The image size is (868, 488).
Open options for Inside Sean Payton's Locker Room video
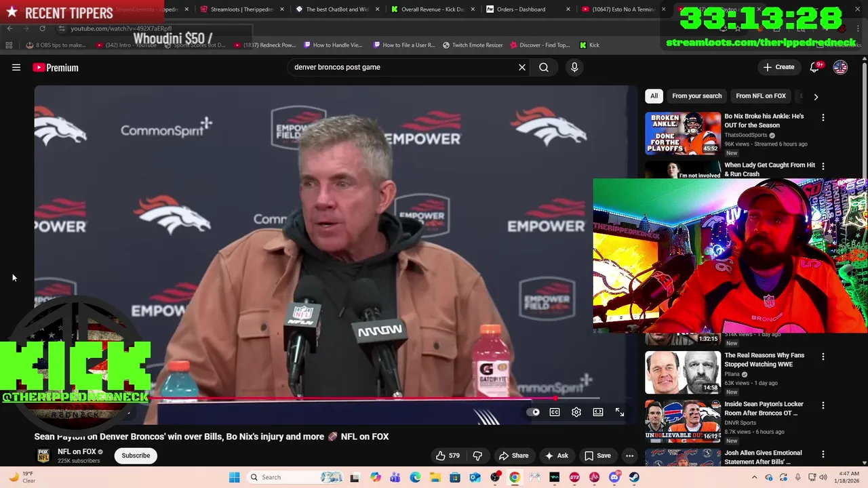823,405
